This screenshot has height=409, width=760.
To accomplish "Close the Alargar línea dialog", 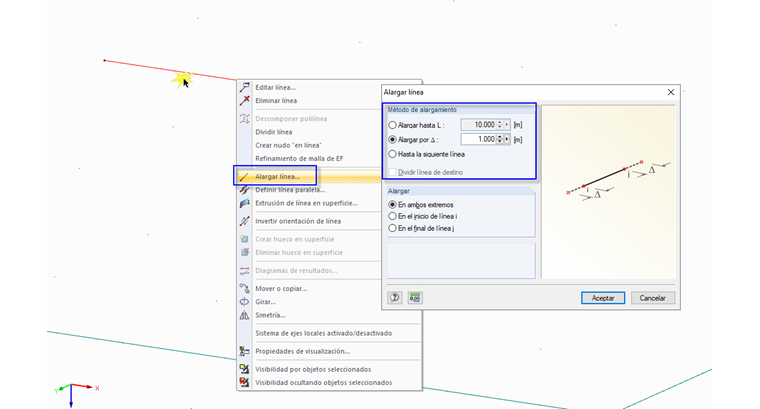I will [x=671, y=92].
